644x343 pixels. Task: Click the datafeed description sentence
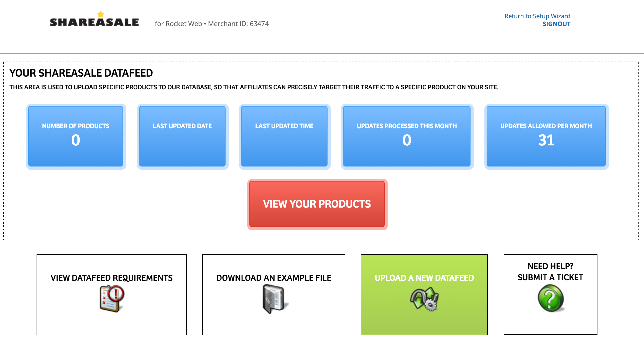254,87
